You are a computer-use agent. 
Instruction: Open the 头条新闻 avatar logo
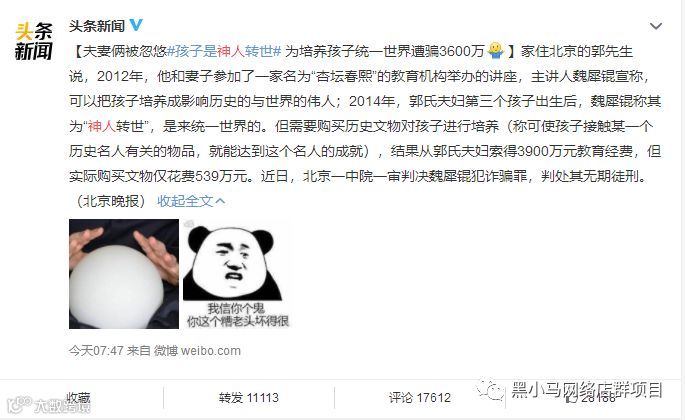[34, 41]
